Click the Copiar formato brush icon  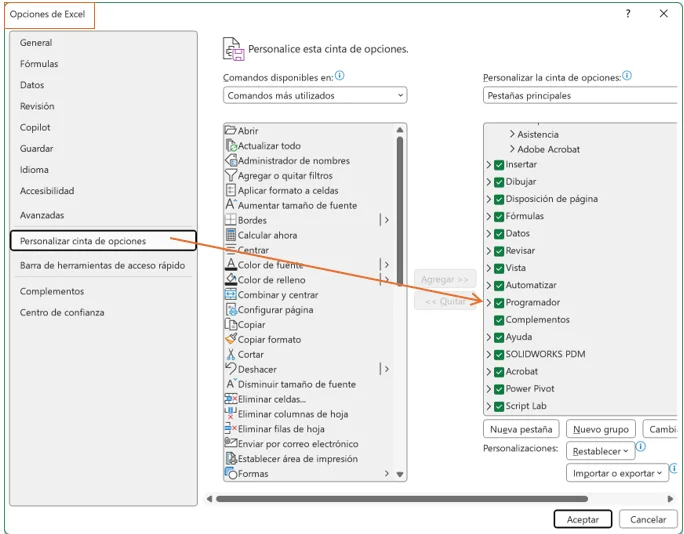(231, 339)
